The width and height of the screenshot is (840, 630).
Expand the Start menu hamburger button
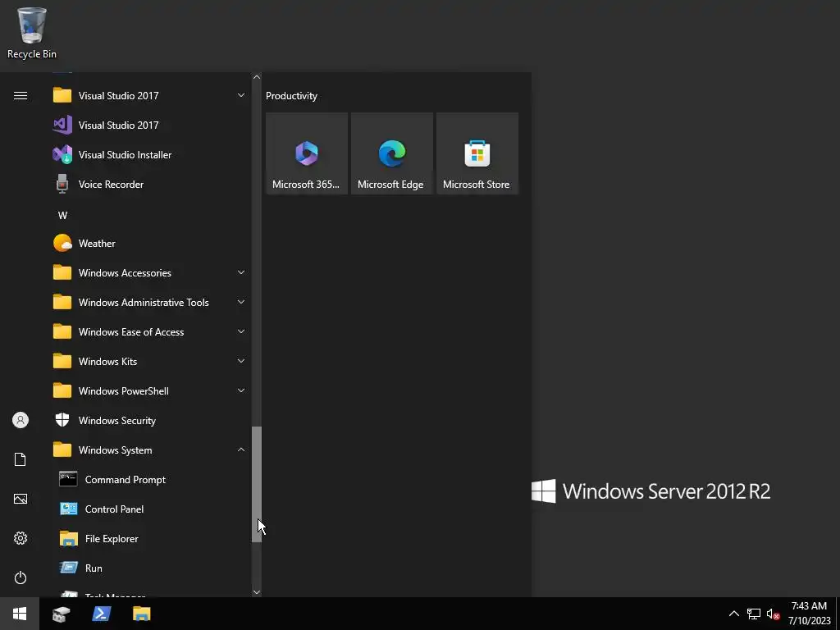(x=21, y=96)
